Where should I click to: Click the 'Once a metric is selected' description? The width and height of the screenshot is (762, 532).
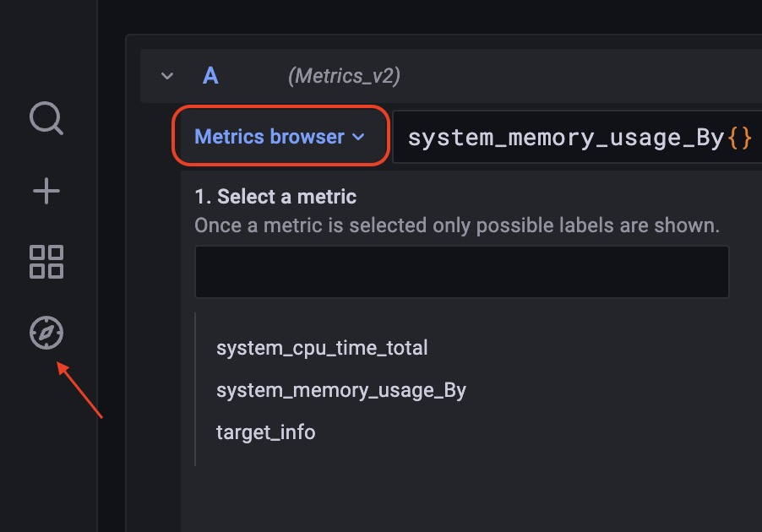coord(457,225)
